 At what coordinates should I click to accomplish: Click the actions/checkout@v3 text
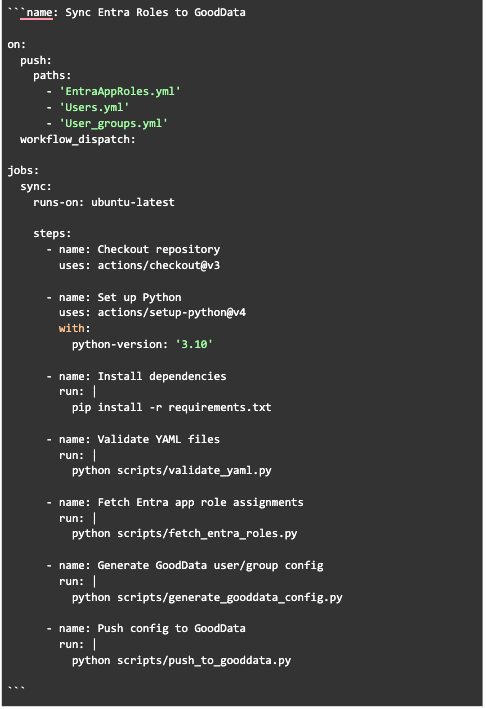click(159, 265)
